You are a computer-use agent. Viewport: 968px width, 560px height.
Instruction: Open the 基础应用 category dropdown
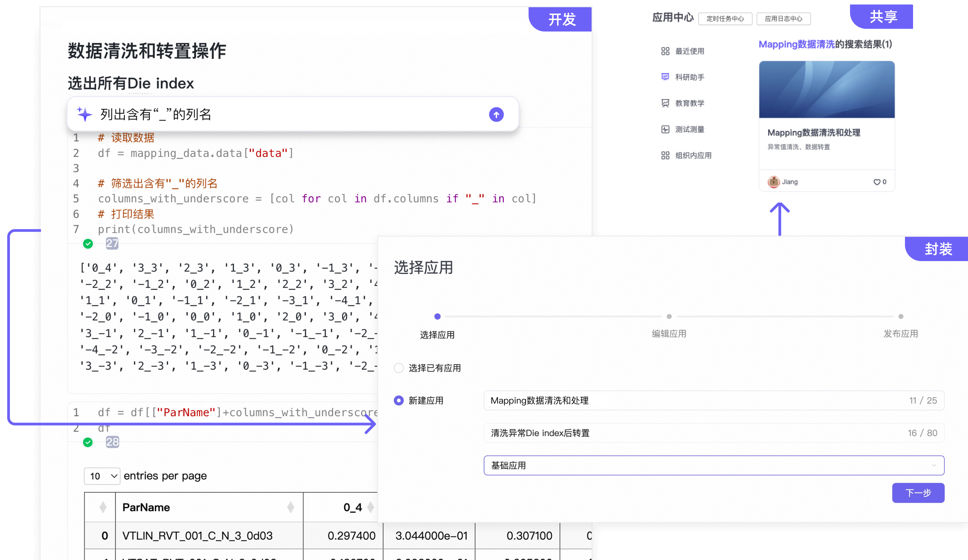pyautogui.click(x=713, y=465)
